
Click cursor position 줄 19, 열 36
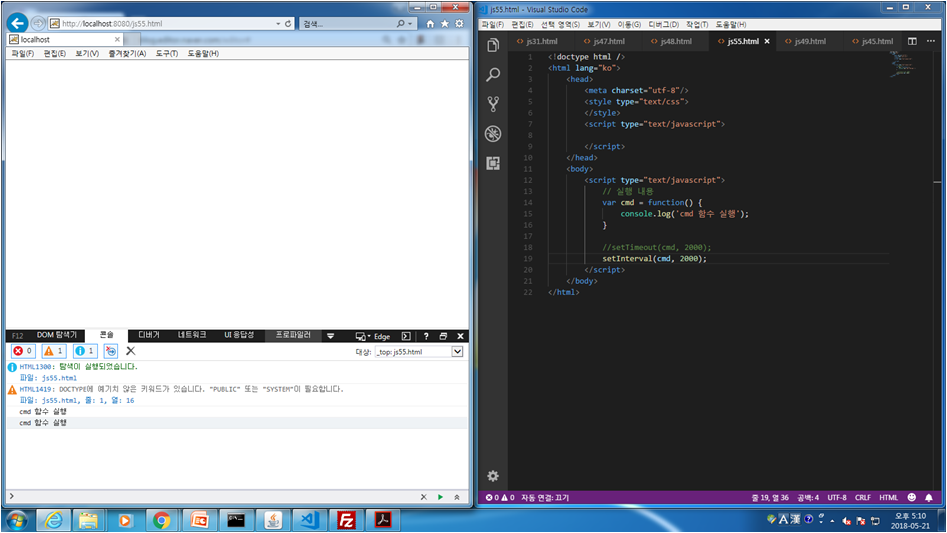pyautogui.click(x=770, y=497)
